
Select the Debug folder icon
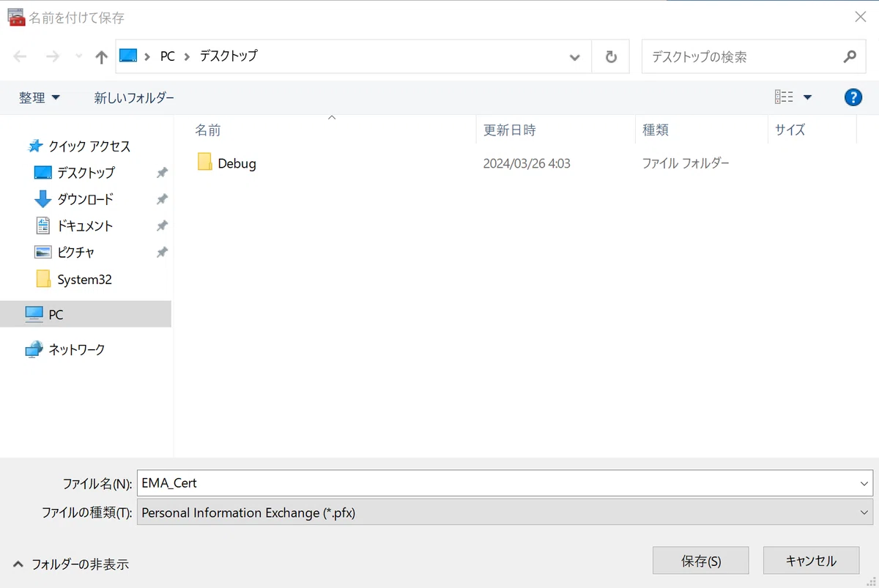click(204, 163)
